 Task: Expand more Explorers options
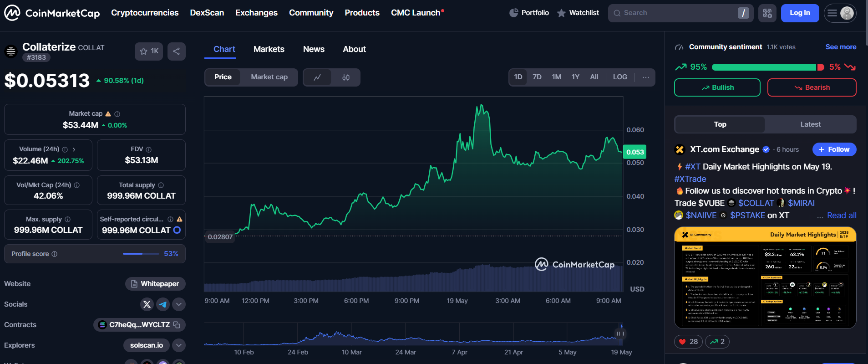(x=179, y=345)
